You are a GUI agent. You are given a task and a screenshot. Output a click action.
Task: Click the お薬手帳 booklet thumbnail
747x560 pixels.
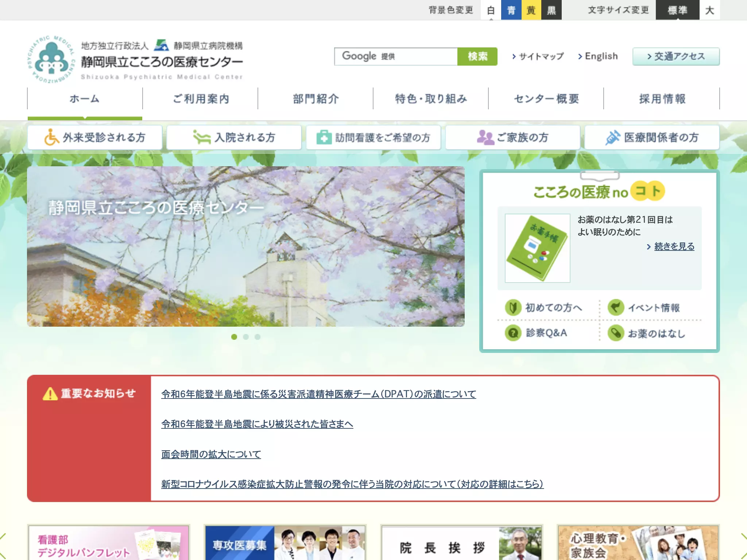pos(537,248)
